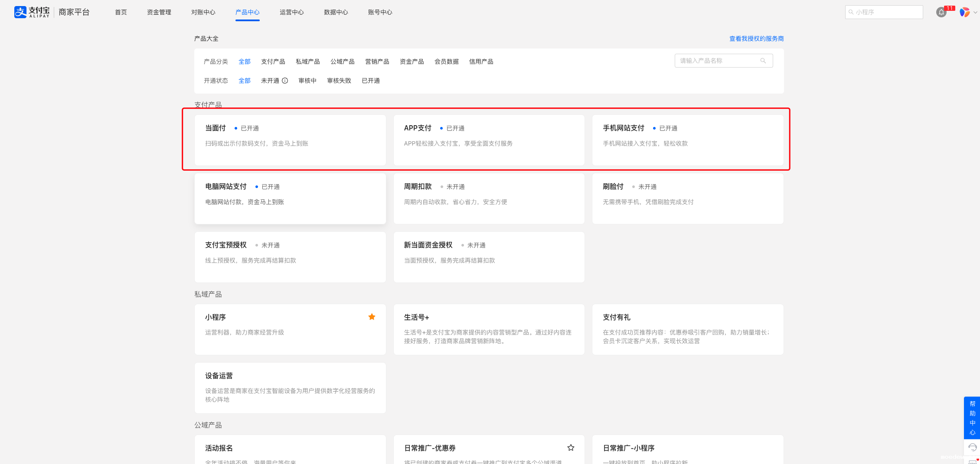Open the notification bell with 11 alerts
This screenshot has width=980, height=464.
coord(941,12)
